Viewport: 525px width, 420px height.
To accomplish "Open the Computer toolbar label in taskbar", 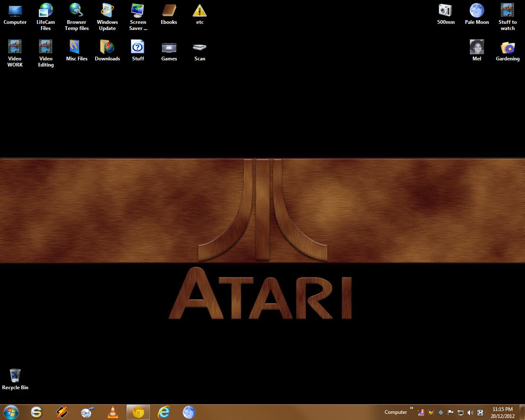I will (x=396, y=412).
